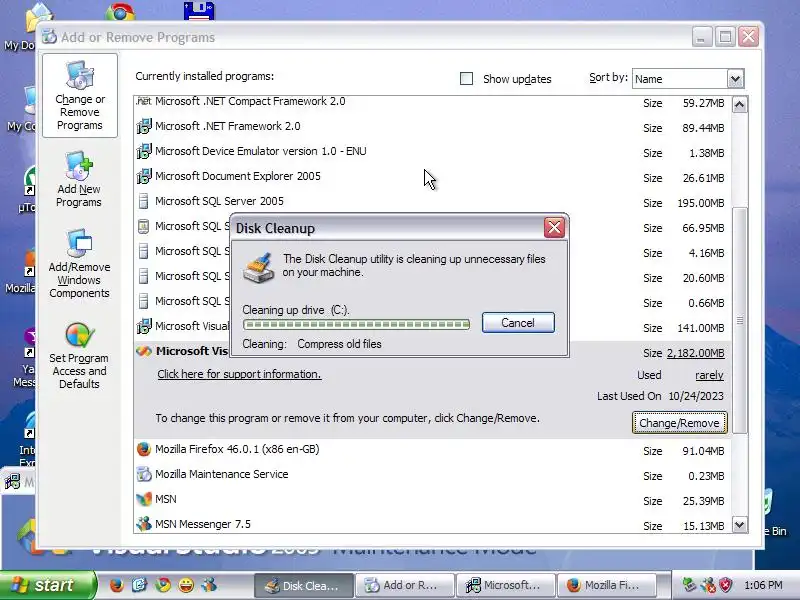Select Microsoft SQL Server 2005 entry

pos(219,201)
